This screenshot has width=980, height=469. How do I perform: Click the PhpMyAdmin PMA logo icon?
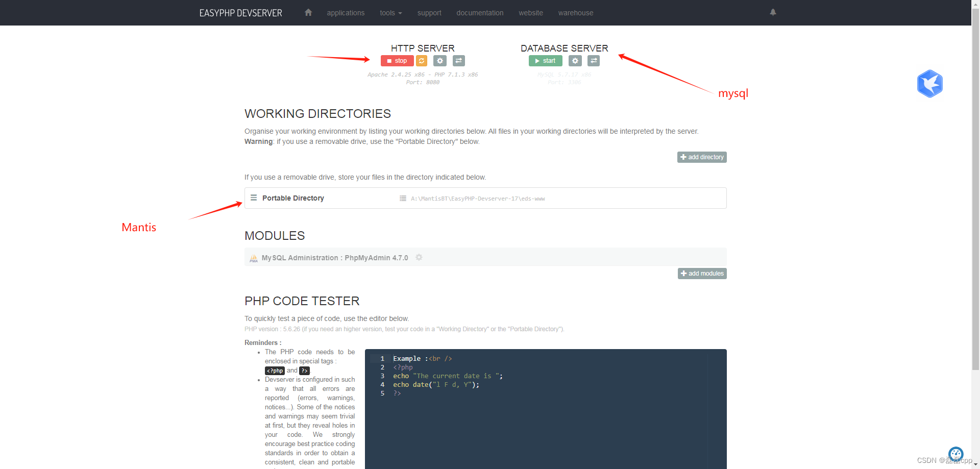point(254,258)
